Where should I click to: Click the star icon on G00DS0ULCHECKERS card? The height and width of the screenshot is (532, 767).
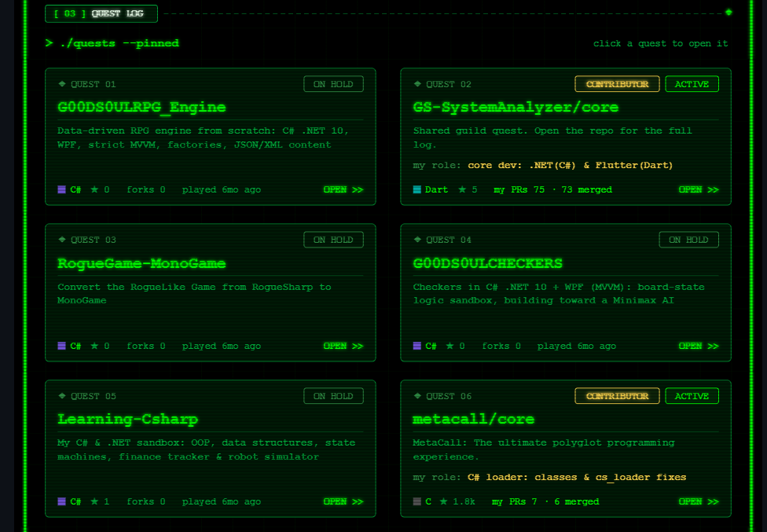(x=450, y=346)
